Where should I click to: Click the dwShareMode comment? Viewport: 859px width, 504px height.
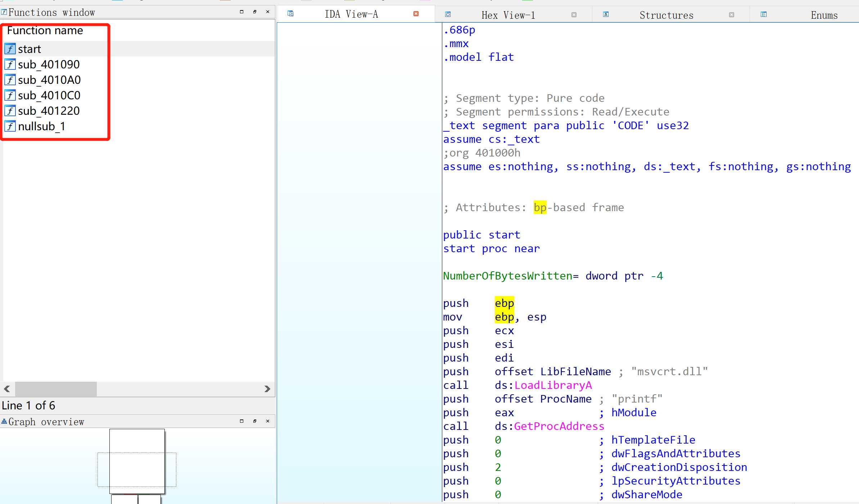tap(647, 495)
